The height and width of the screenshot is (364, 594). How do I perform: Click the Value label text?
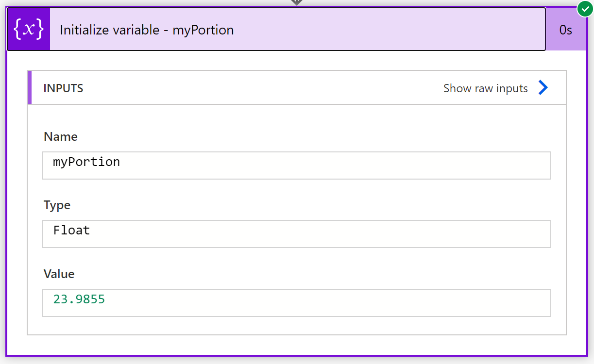pyautogui.click(x=59, y=274)
